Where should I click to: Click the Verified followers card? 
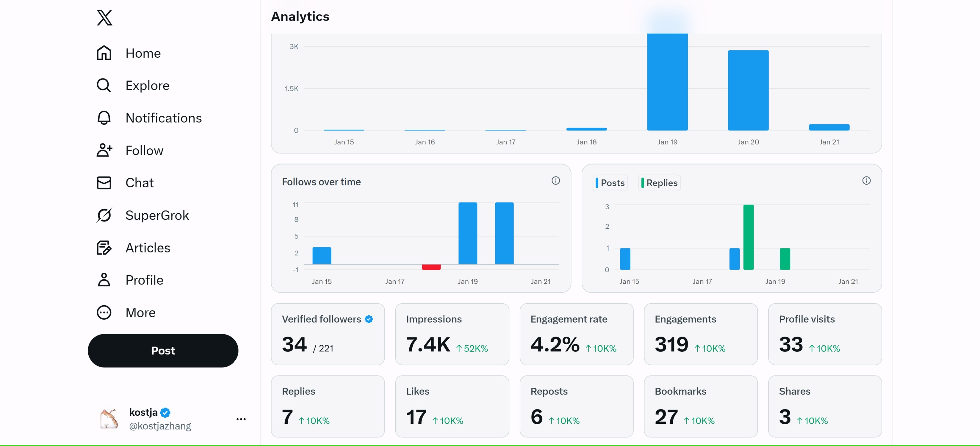pyautogui.click(x=328, y=334)
